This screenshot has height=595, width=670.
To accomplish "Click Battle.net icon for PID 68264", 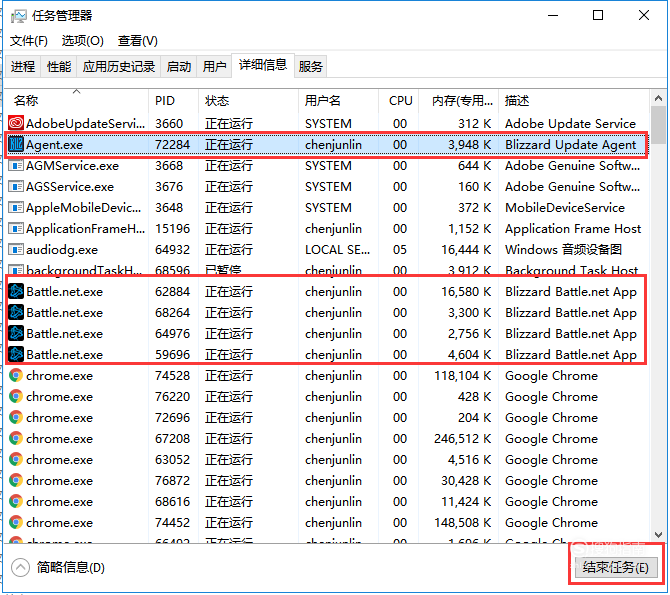I will click(x=16, y=312).
